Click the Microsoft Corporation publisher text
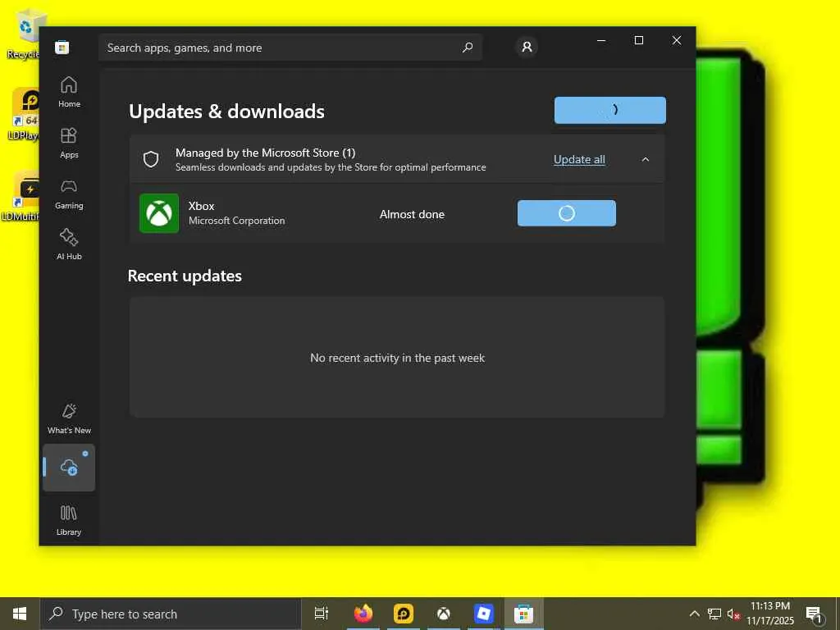Viewport: 840px width, 630px height. coord(237,221)
